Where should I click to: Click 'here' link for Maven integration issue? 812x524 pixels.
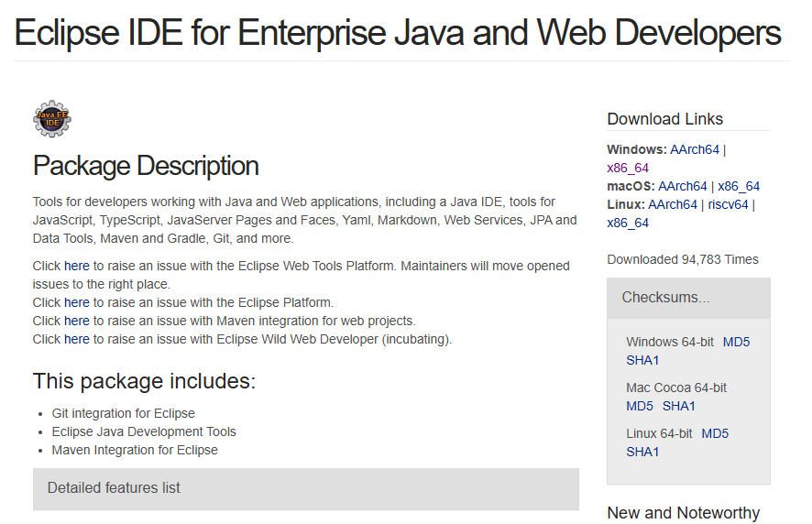77,321
